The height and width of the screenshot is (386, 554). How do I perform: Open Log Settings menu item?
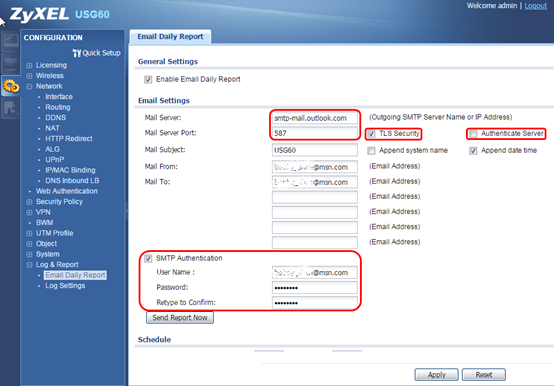65,286
